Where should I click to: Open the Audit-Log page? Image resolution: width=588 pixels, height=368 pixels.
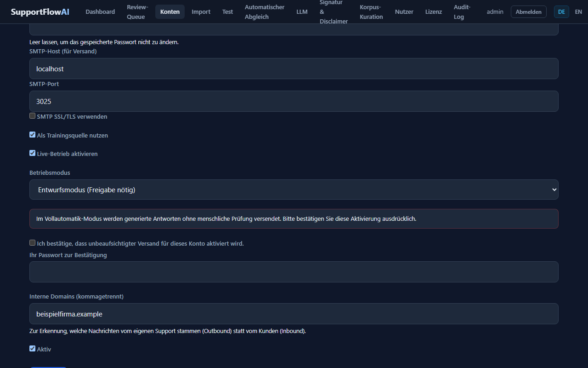tap(462, 12)
